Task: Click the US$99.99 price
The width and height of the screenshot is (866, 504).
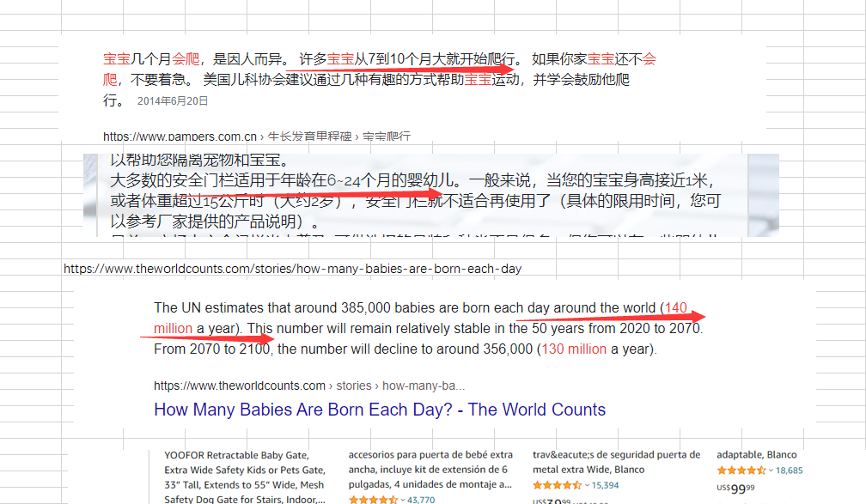Action: [x=735, y=488]
